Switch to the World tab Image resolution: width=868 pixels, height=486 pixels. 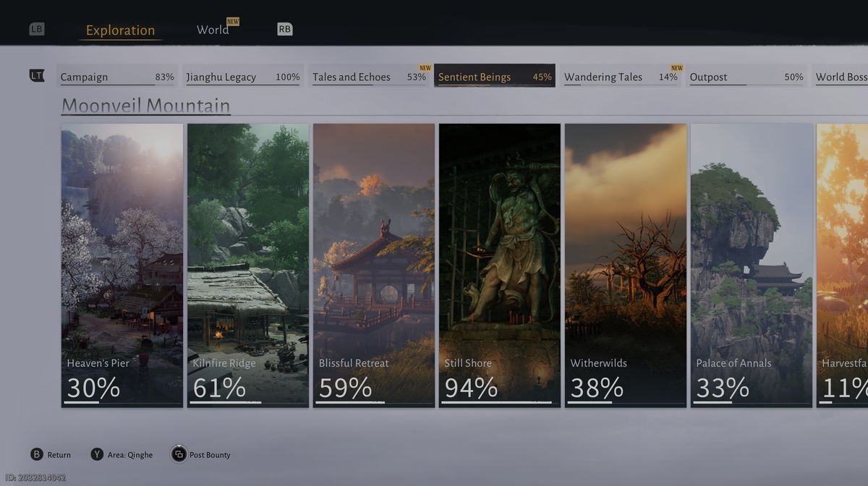(x=213, y=30)
